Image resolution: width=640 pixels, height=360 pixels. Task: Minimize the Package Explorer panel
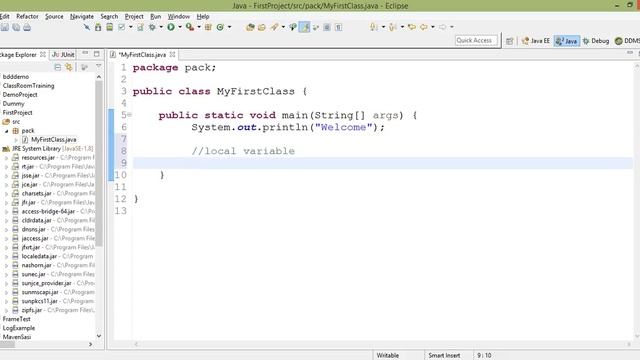point(85,53)
